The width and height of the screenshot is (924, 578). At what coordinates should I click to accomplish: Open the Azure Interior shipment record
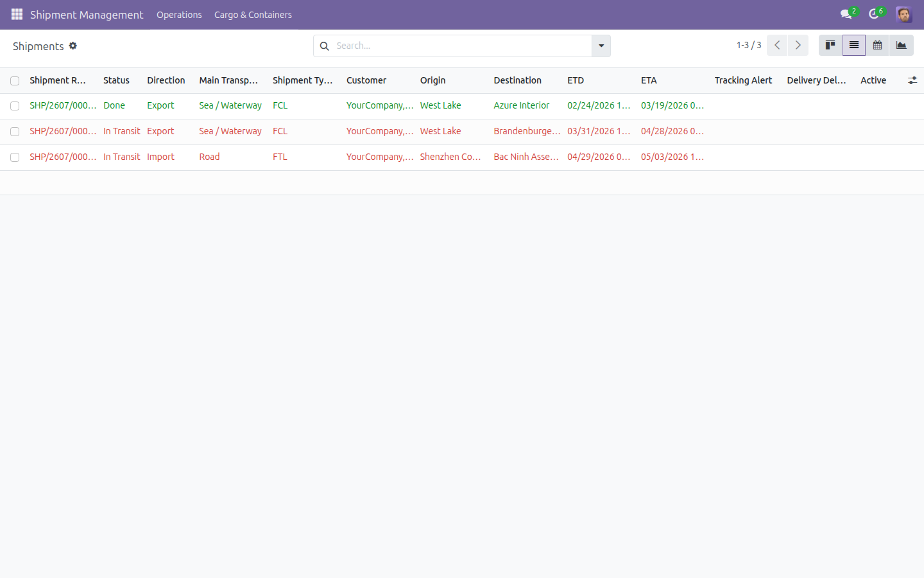521,105
